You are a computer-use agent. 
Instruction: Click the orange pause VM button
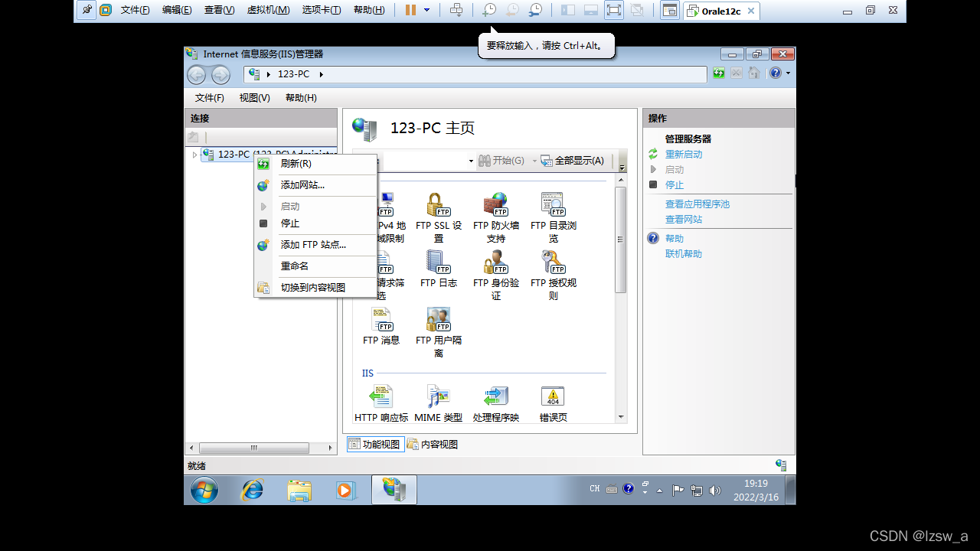(x=410, y=11)
